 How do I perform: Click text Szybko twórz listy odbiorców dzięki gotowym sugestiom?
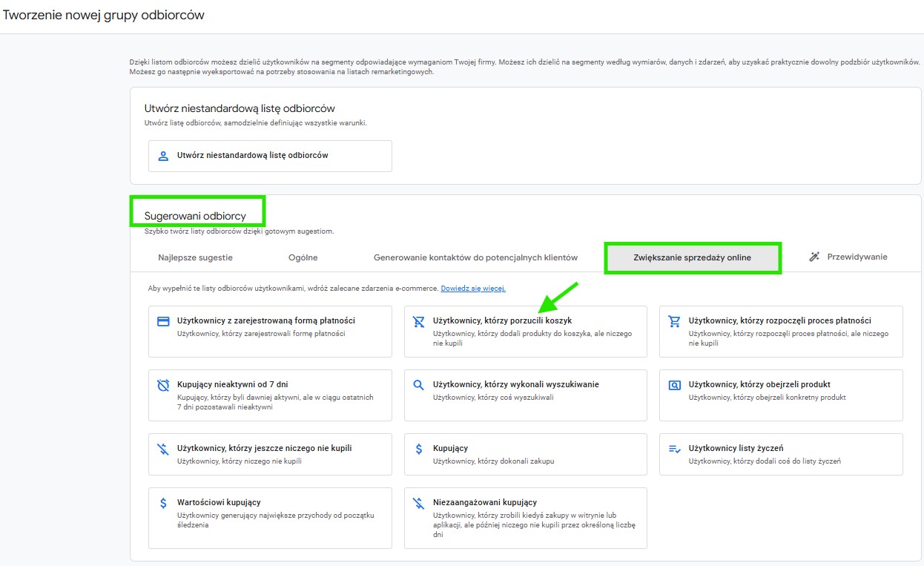pos(239,231)
